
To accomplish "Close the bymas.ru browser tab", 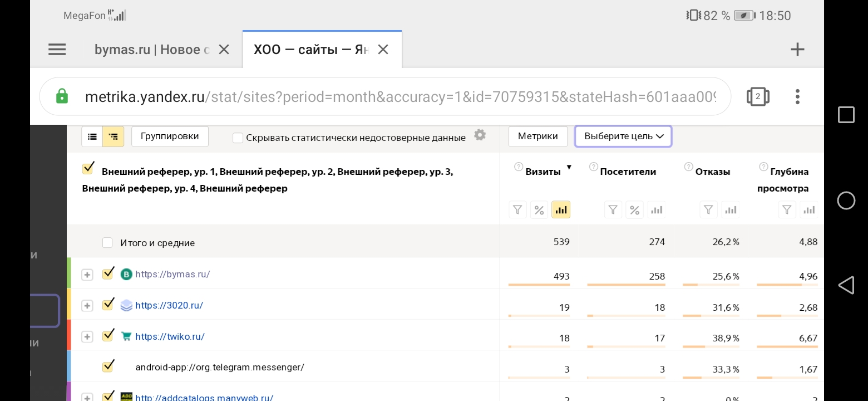I will click(224, 50).
